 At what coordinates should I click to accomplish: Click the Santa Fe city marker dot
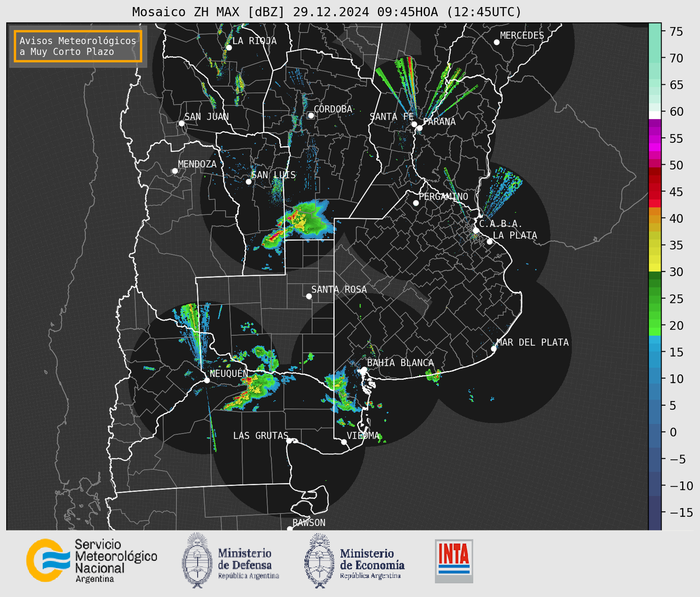pyautogui.click(x=414, y=124)
